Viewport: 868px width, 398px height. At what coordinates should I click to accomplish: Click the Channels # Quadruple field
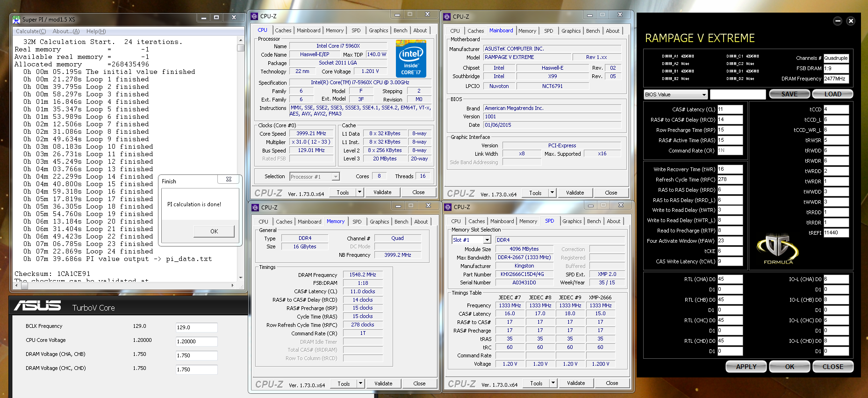[836, 58]
